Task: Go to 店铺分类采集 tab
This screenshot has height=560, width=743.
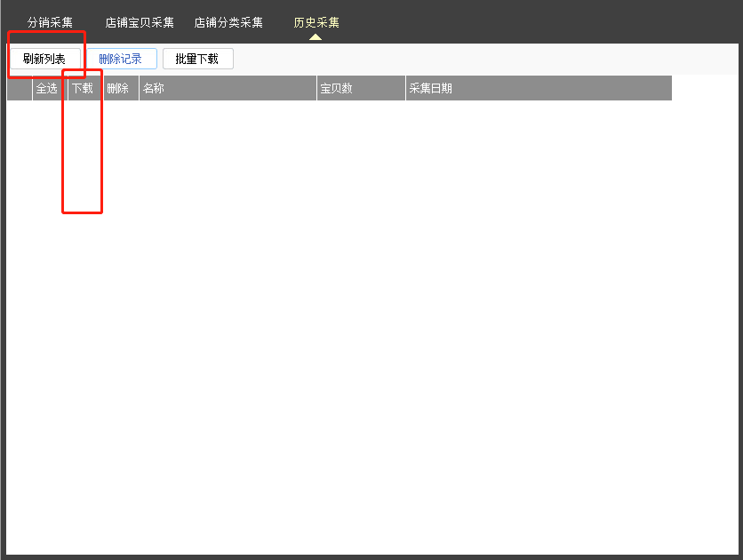Action: pos(228,22)
